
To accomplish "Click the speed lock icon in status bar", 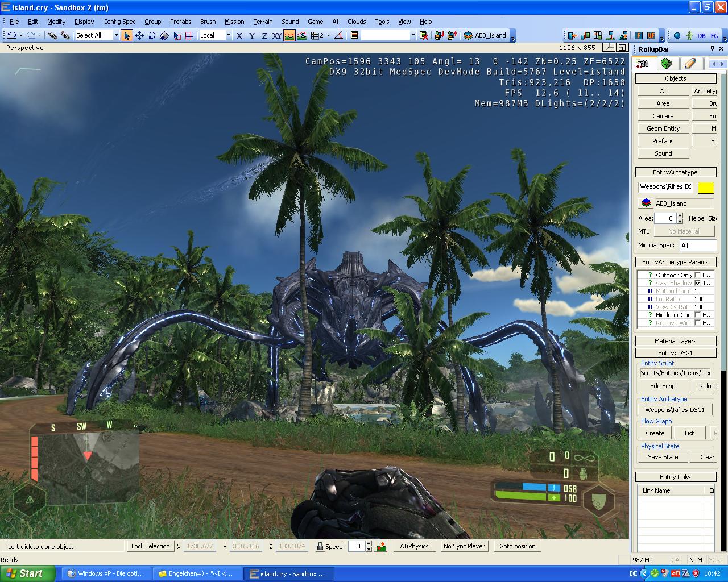I will coord(320,546).
